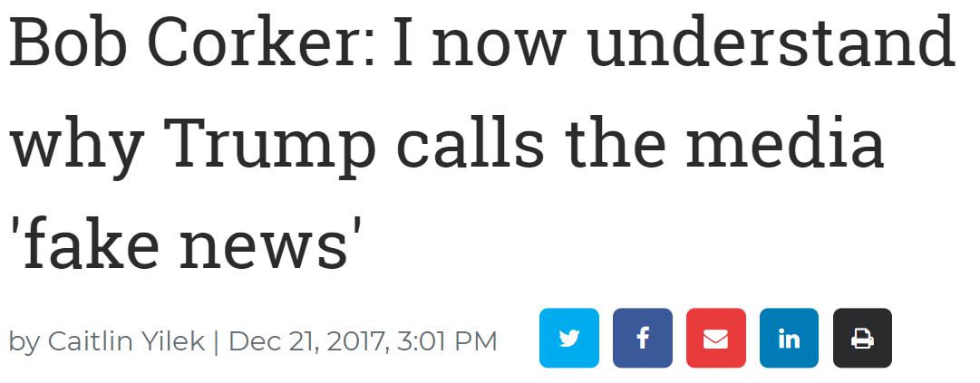This screenshot has width=980, height=383.
Task: Click the article headline about Bob Corker
Action: (481, 141)
